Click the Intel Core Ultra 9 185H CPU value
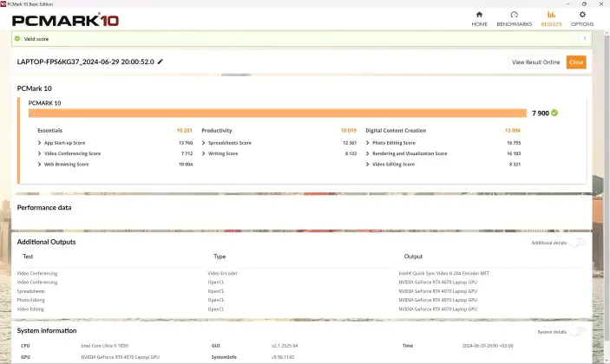Viewport: 610px width, 364px height. [x=104, y=346]
